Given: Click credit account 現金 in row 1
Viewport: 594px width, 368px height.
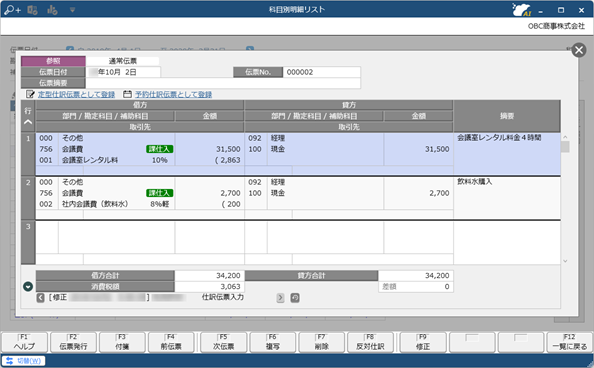Looking at the screenshot, I should click(278, 149).
